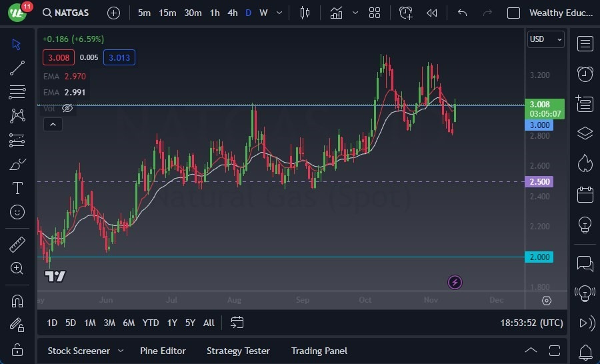
Task: Open the USD currency dropdown
Action: point(545,39)
